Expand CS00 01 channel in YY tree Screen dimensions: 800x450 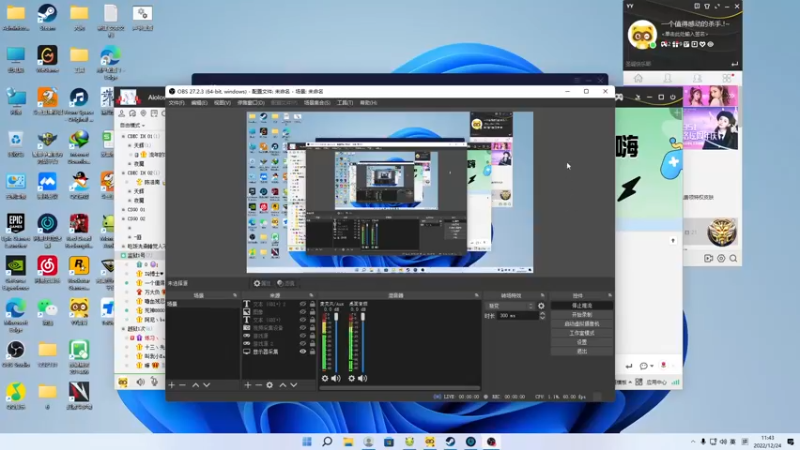point(123,210)
